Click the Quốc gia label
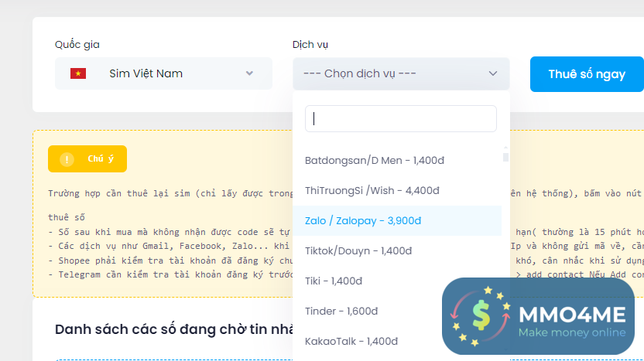 pyautogui.click(x=77, y=45)
